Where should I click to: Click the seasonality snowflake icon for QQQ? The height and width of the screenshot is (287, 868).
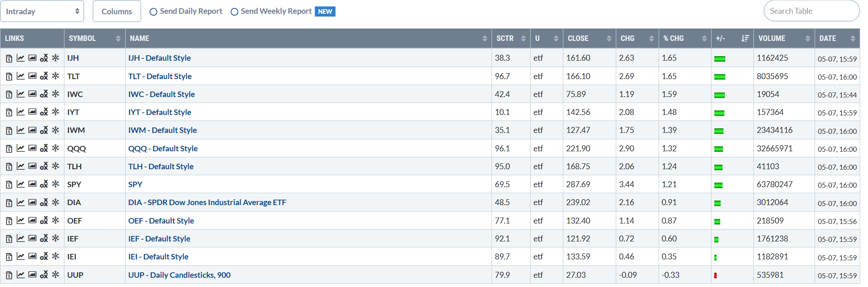(56, 148)
